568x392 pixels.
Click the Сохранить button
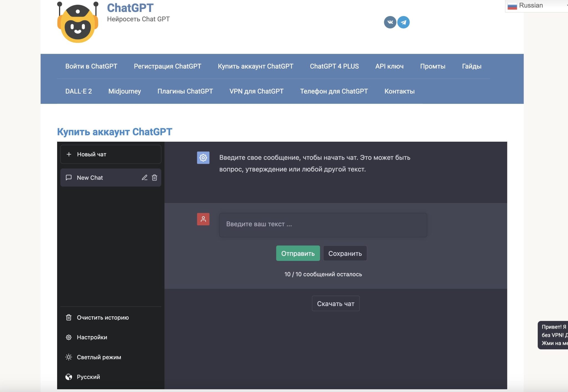pos(345,253)
